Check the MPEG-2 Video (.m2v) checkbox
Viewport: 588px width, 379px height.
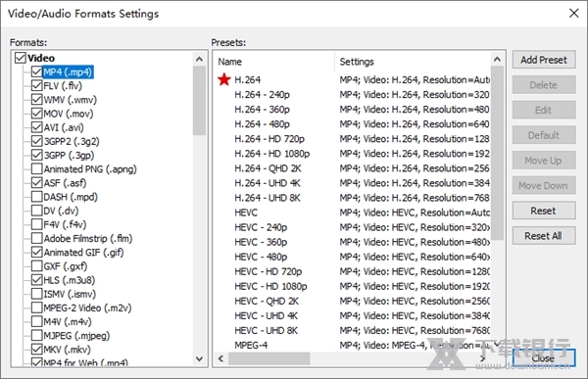tap(37, 308)
